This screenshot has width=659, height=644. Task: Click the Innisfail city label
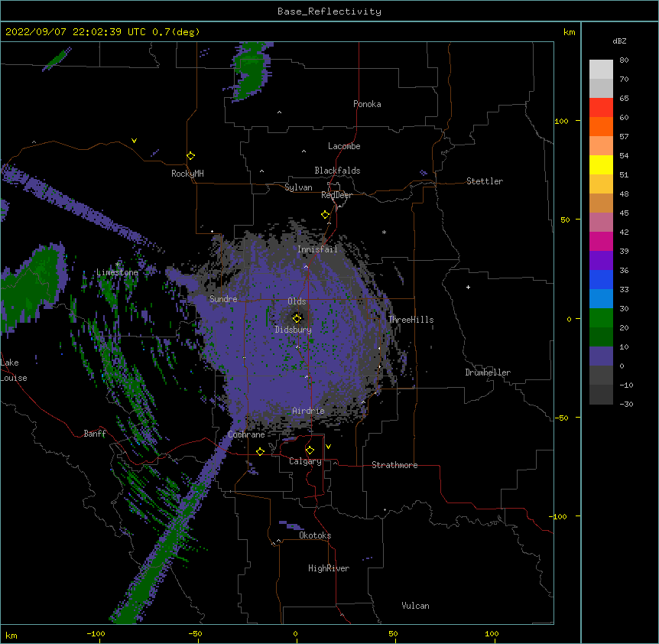point(317,249)
